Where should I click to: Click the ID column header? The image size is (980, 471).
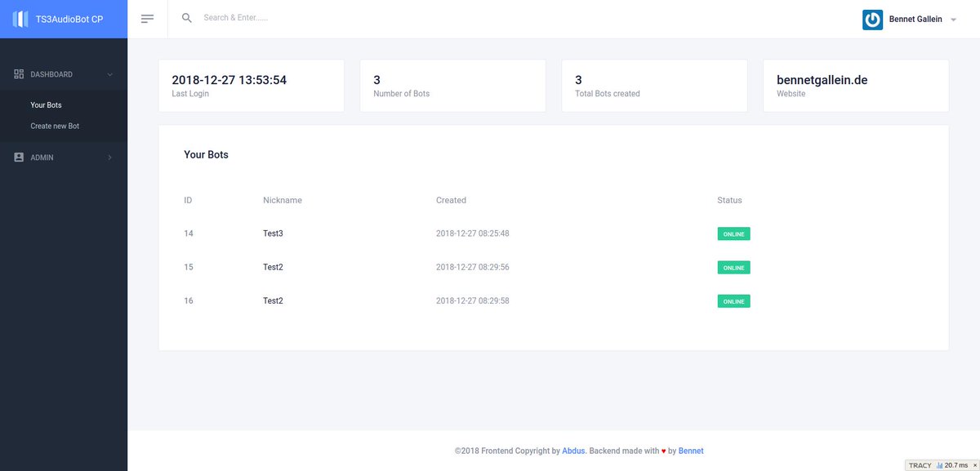(x=188, y=200)
